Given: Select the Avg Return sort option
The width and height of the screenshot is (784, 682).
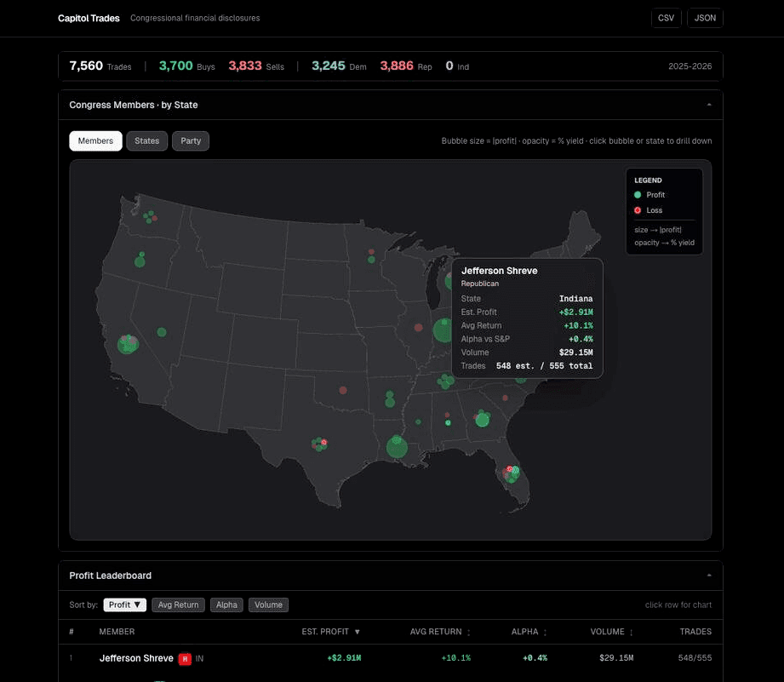Looking at the screenshot, I should (178, 605).
